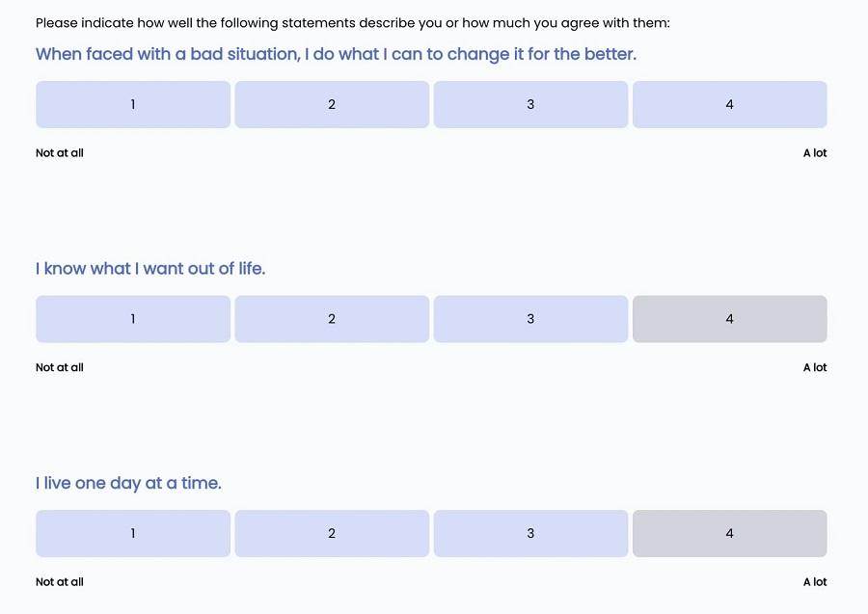
Task: Select 4 for knowing what I want from life
Action: (729, 319)
